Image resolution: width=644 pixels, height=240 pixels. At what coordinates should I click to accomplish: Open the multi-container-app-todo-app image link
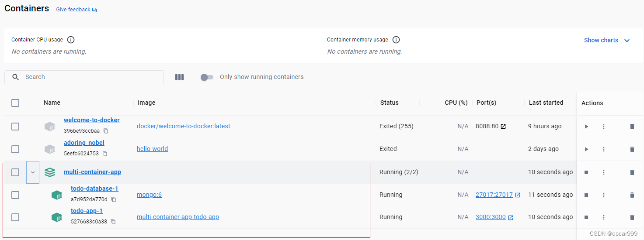click(x=178, y=217)
